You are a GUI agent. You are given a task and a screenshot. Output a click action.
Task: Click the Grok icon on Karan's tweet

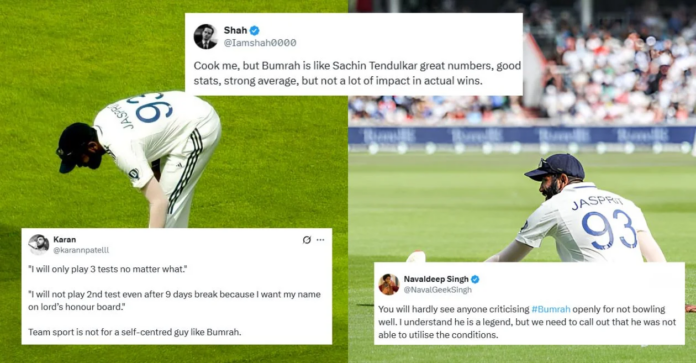[306, 240]
